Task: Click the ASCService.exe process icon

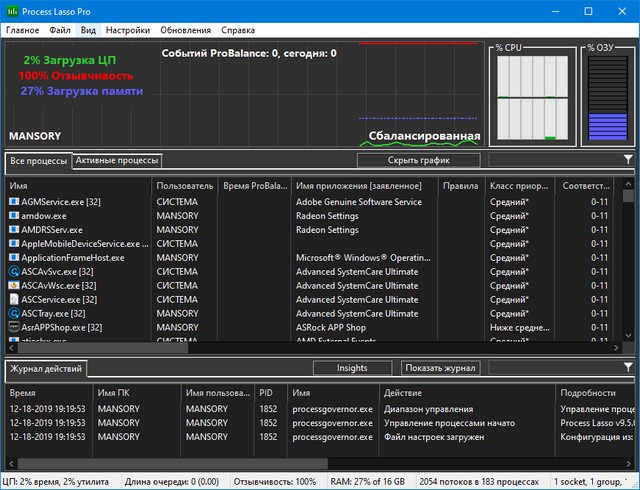Action: coord(14,300)
